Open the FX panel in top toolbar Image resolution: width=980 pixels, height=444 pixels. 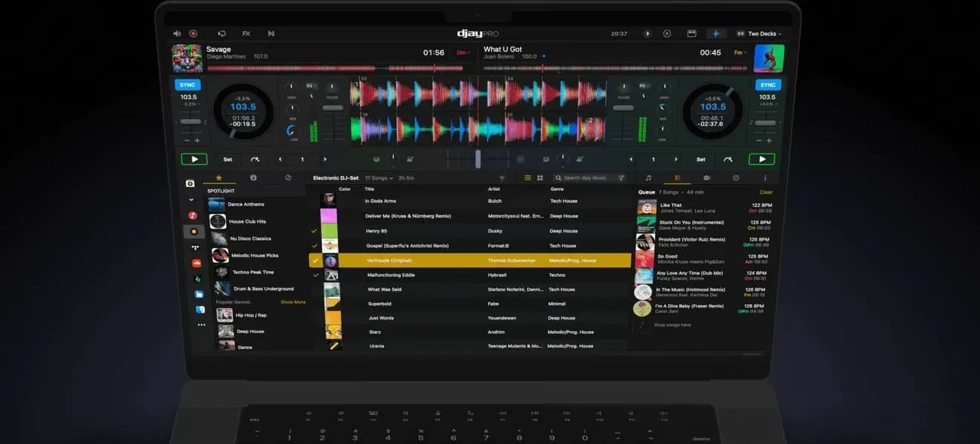[x=246, y=33]
